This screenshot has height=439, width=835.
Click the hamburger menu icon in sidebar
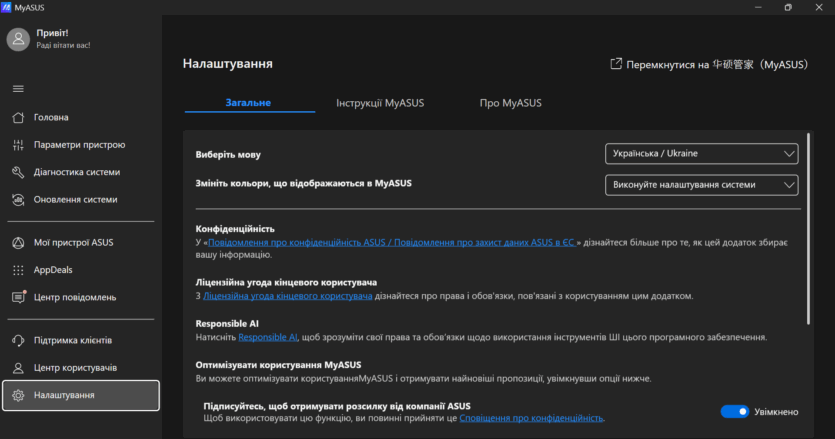[x=17, y=89]
